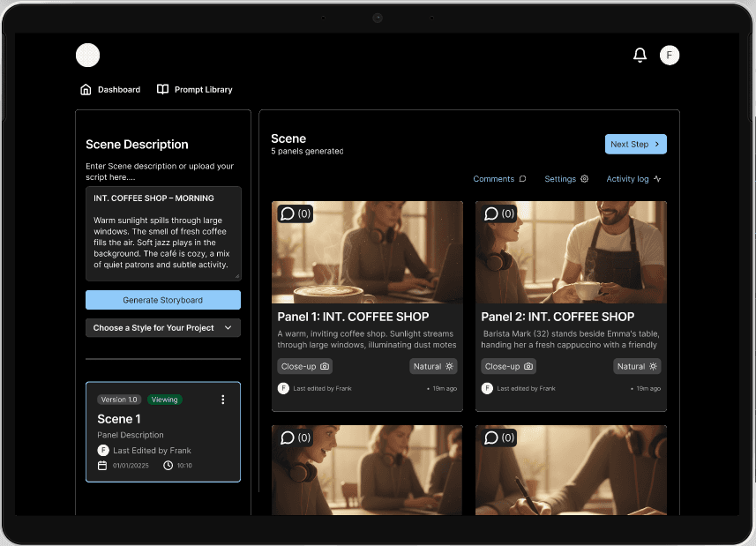Image resolution: width=756 pixels, height=546 pixels.
Task: Click the calendar icon in Scene 1 card
Action: (x=102, y=466)
